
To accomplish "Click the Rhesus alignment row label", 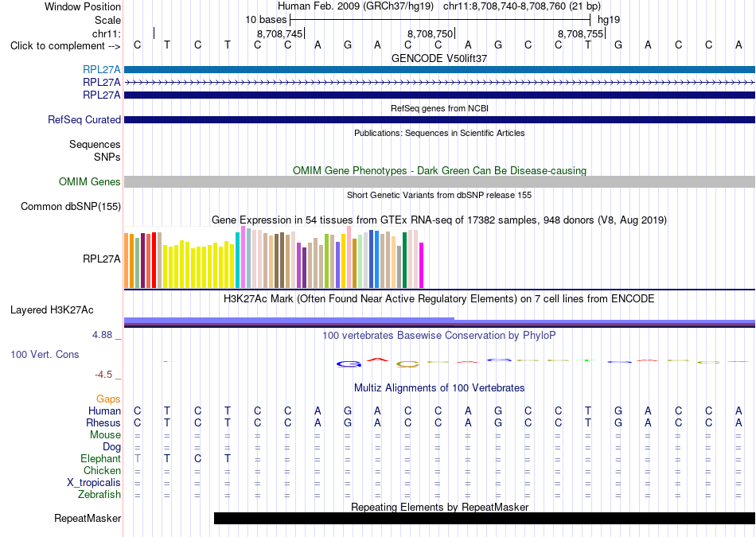I will (x=103, y=422).
